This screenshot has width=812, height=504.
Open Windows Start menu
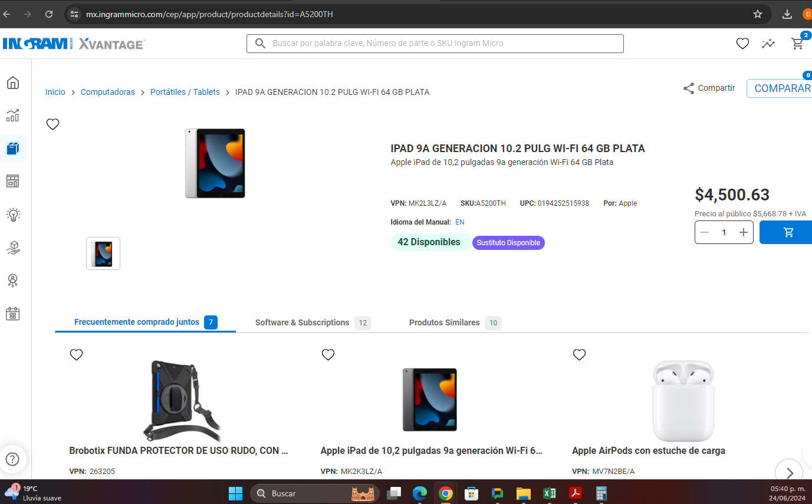[x=235, y=493]
